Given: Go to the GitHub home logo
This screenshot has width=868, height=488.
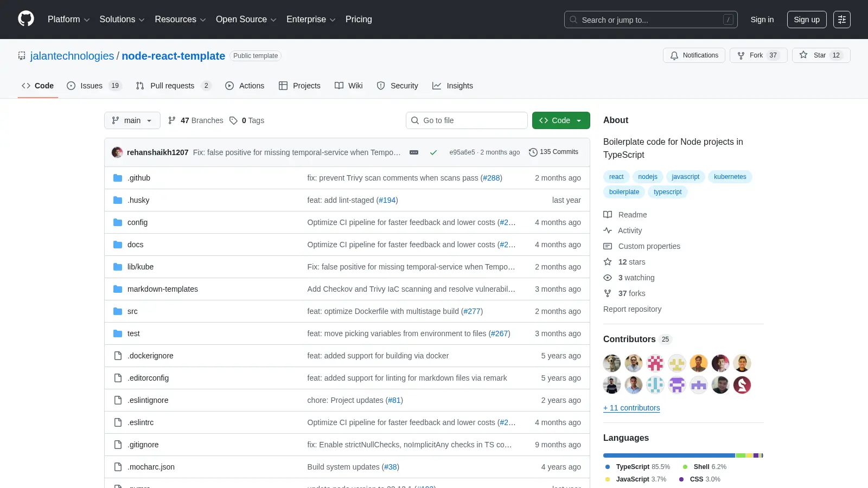Looking at the screenshot, I should tap(26, 19).
